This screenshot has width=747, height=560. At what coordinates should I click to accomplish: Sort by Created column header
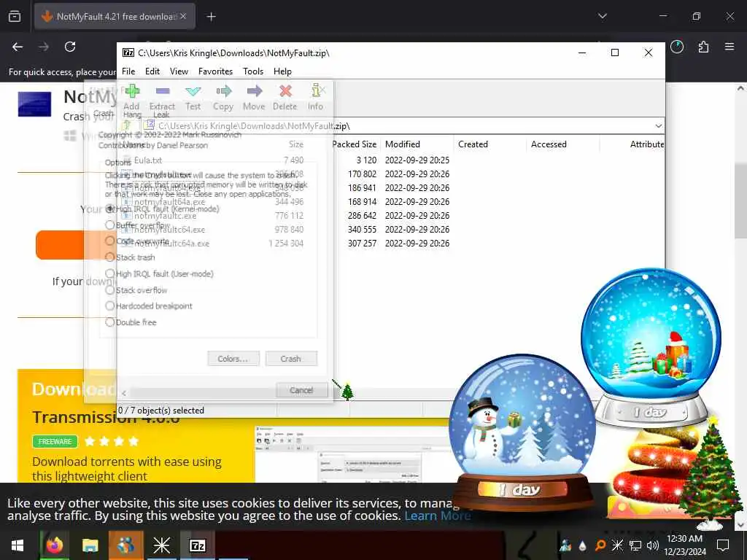tap(489, 144)
